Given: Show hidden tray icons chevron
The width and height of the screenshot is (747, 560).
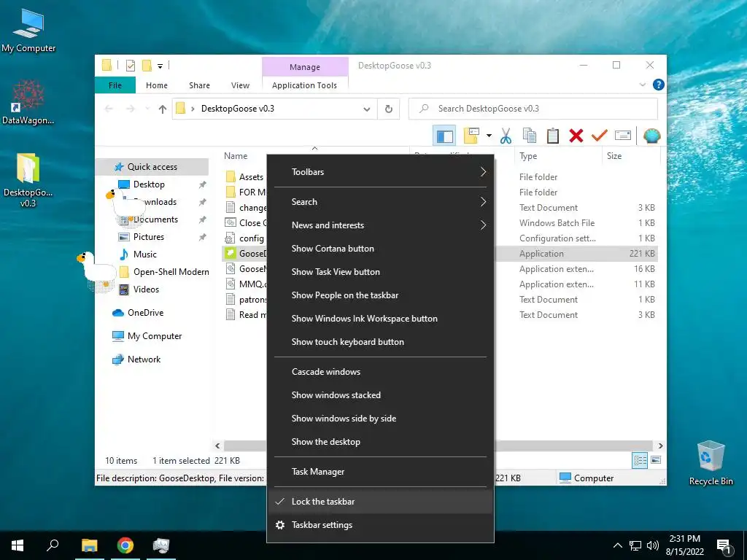Looking at the screenshot, I should [617, 545].
